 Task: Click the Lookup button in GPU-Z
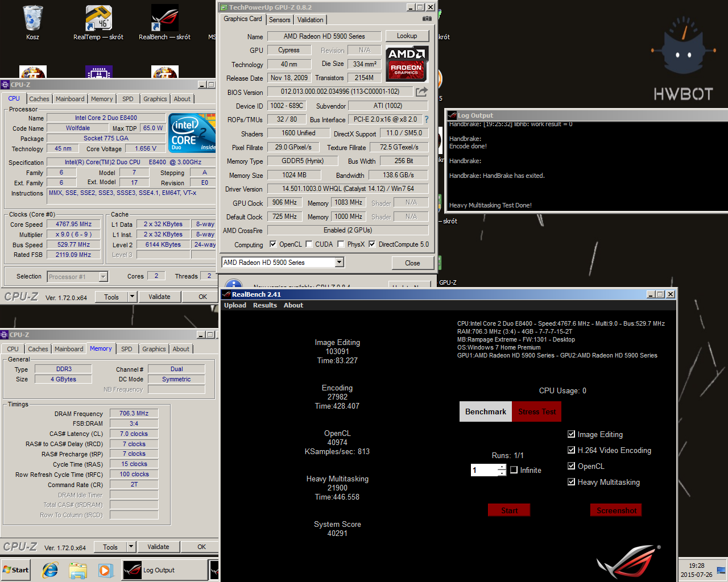tap(407, 36)
